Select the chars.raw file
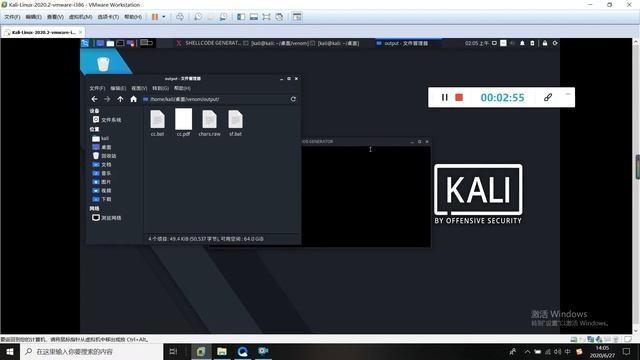 (x=209, y=123)
